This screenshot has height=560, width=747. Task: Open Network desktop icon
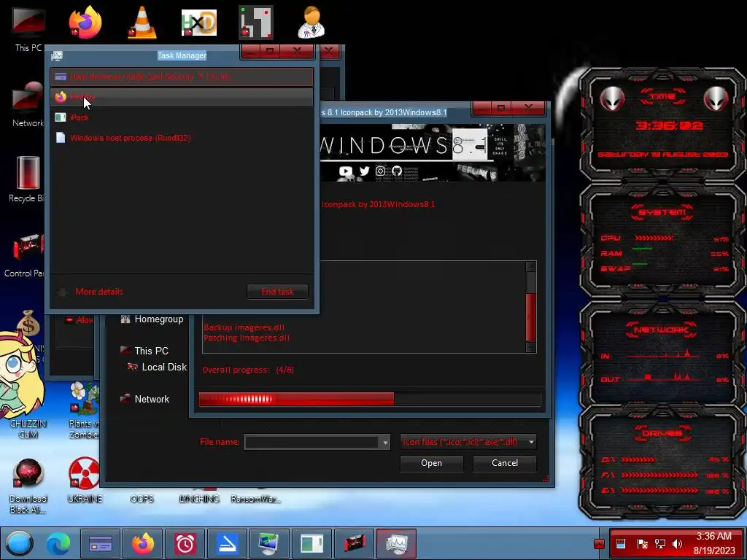28,105
